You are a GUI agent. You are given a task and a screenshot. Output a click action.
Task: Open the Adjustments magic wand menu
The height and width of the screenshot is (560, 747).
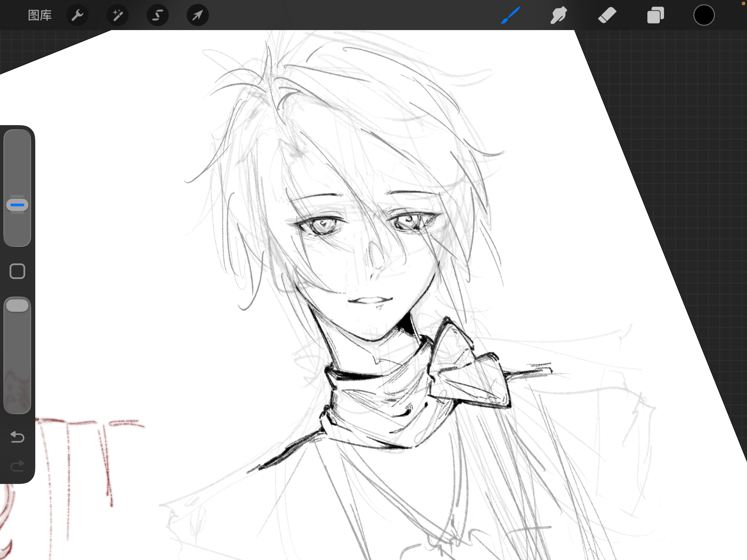[x=118, y=15]
